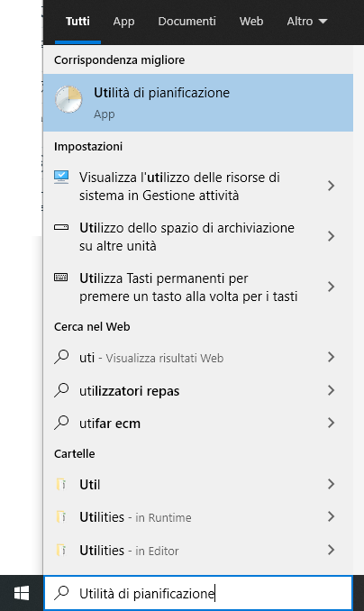
Task: Click the search text field
Action: 198,594
